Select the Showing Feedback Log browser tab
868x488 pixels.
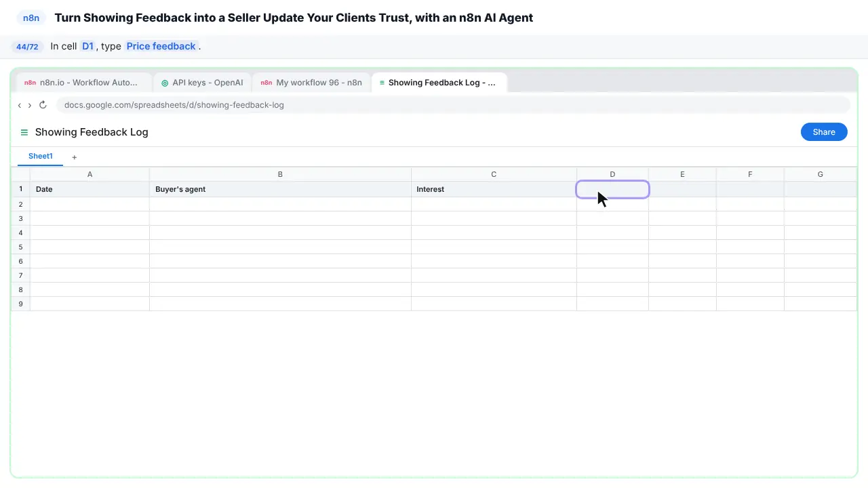pos(439,83)
